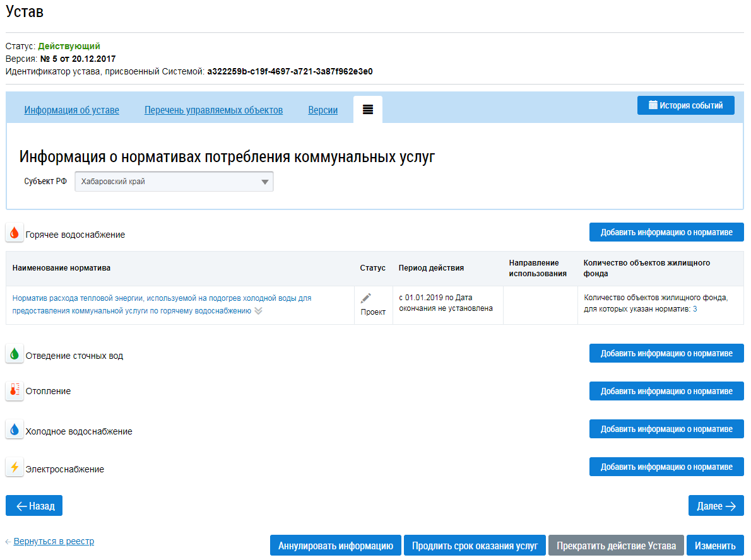Click the hot water supply flame-drop icon

coord(15,233)
